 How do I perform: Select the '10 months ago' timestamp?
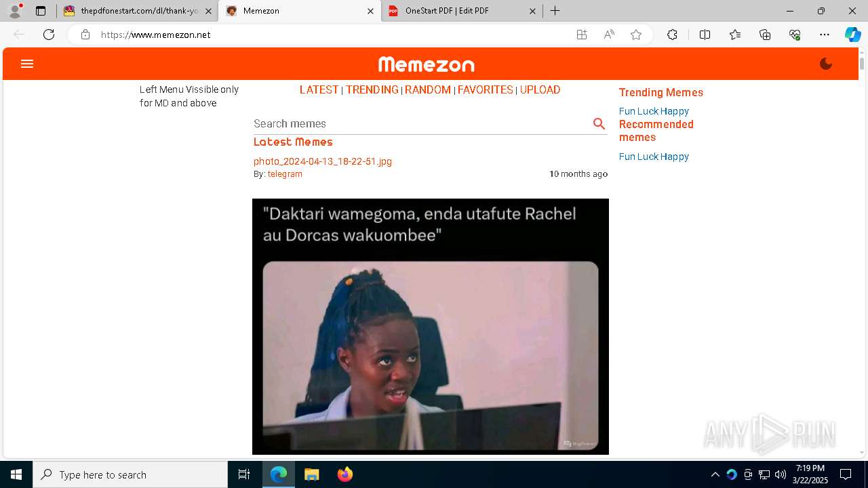578,174
